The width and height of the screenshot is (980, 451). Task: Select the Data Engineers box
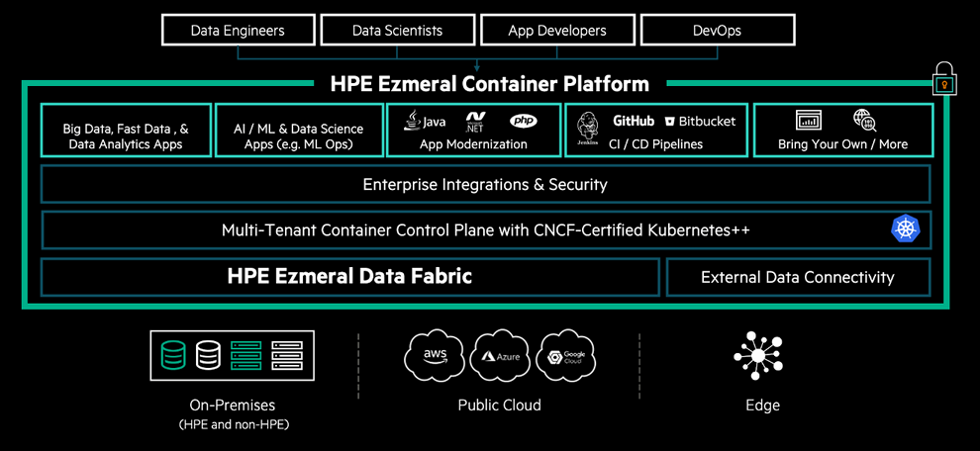(x=238, y=30)
